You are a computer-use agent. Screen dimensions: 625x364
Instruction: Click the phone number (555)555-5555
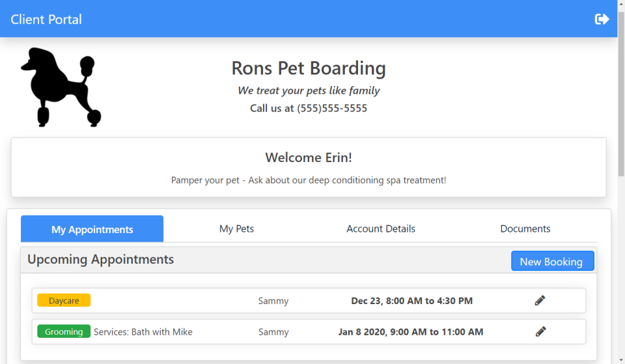332,108
